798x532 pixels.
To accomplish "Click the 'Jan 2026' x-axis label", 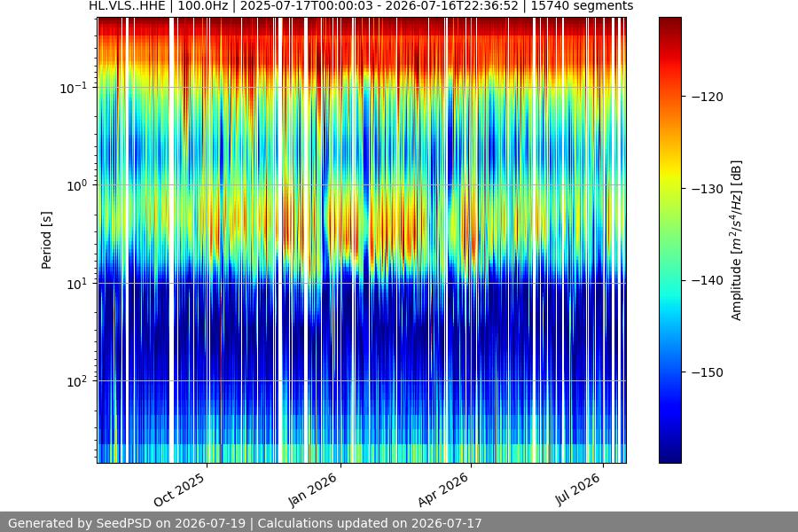I will (x=313, y=489).
